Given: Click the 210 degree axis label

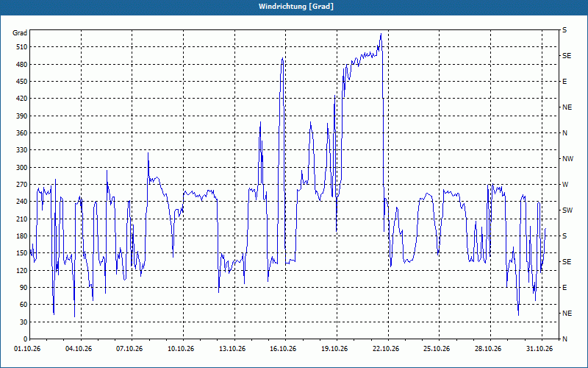Looking at the screenshot, I should click(x=22, y=219).
